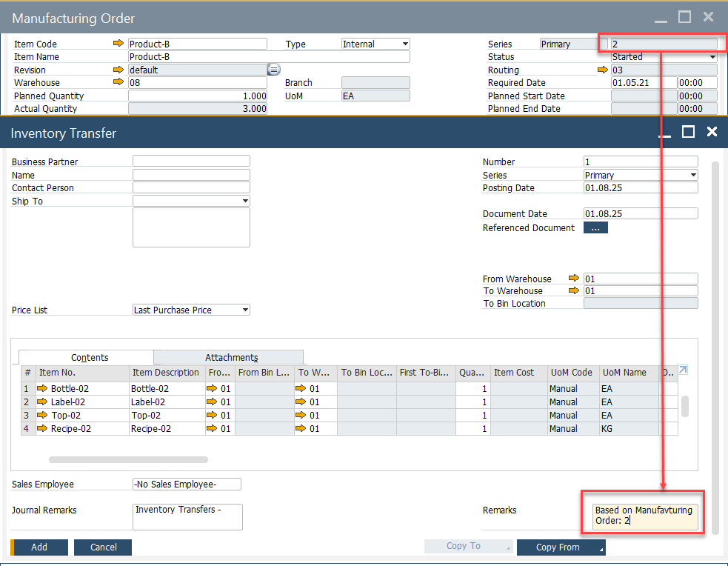Click the From Warehouse link arrow
Screen dimensions: 728x566
(573, 279)
